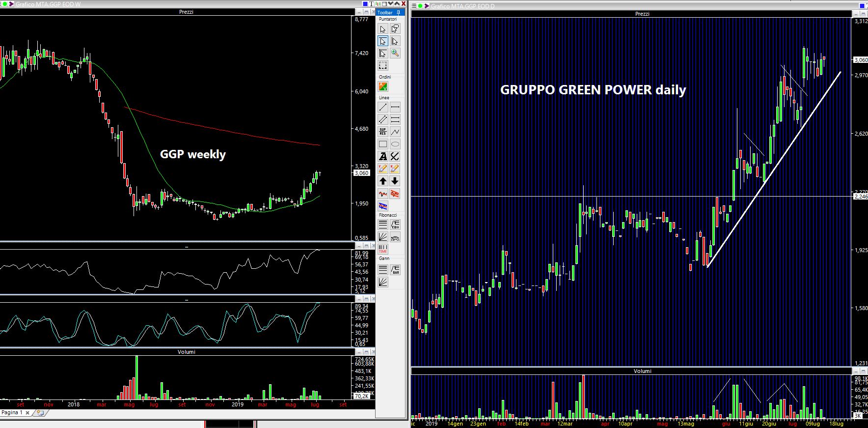
Task: Pick the rectangle shape tool
Action: pyautogui.click(x=383, y=144)
